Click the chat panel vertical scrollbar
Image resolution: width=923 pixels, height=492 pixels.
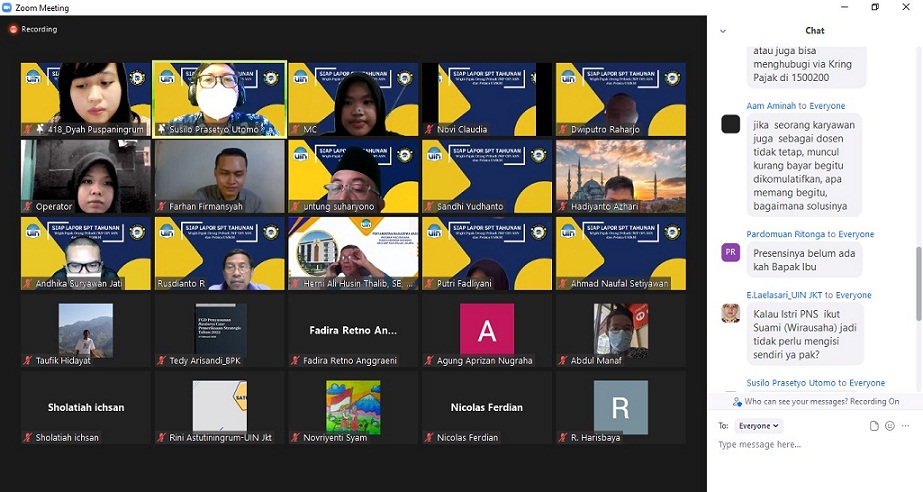click(x=918, y=270)
